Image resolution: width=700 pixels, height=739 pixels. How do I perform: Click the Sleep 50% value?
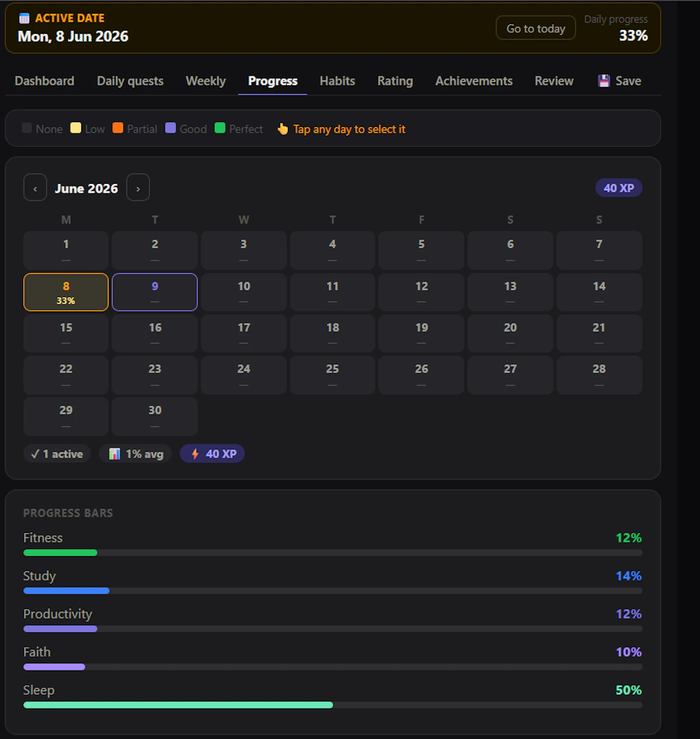(629, 690)
